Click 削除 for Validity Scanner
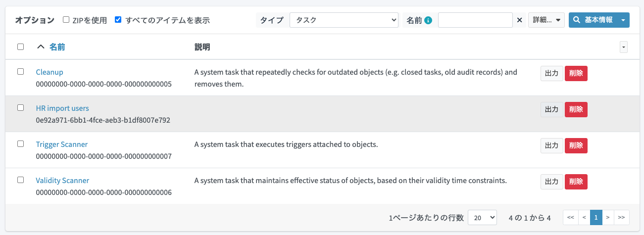 (576, 182)
